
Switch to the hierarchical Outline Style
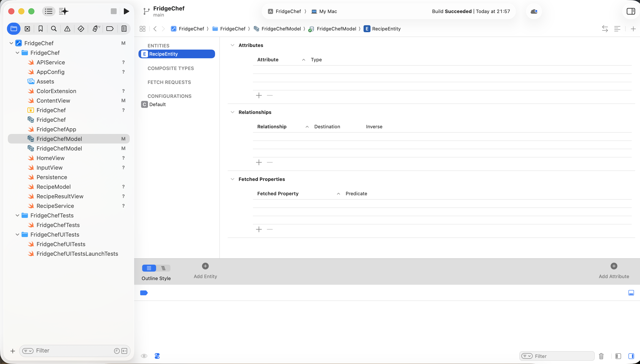coord(163,268)
